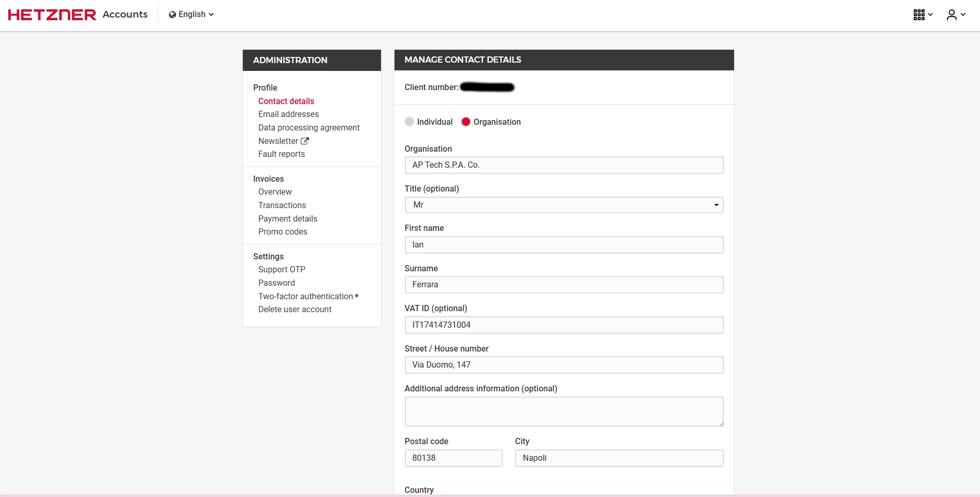980x497 pixels.
Task: Click the globe language icon
Action: pos(172,14)
